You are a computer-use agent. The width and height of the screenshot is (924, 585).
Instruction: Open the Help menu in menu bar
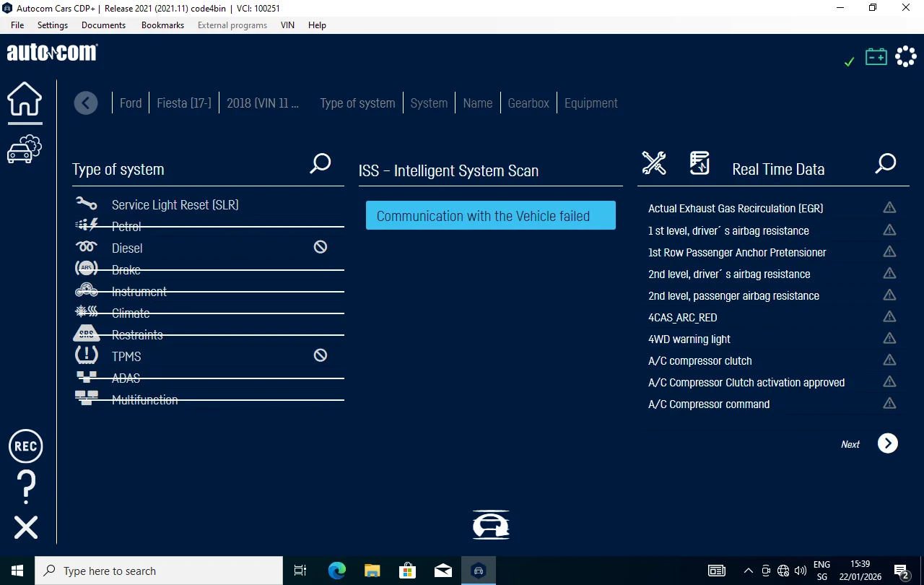pyautogui.click(x=317, y=25)
